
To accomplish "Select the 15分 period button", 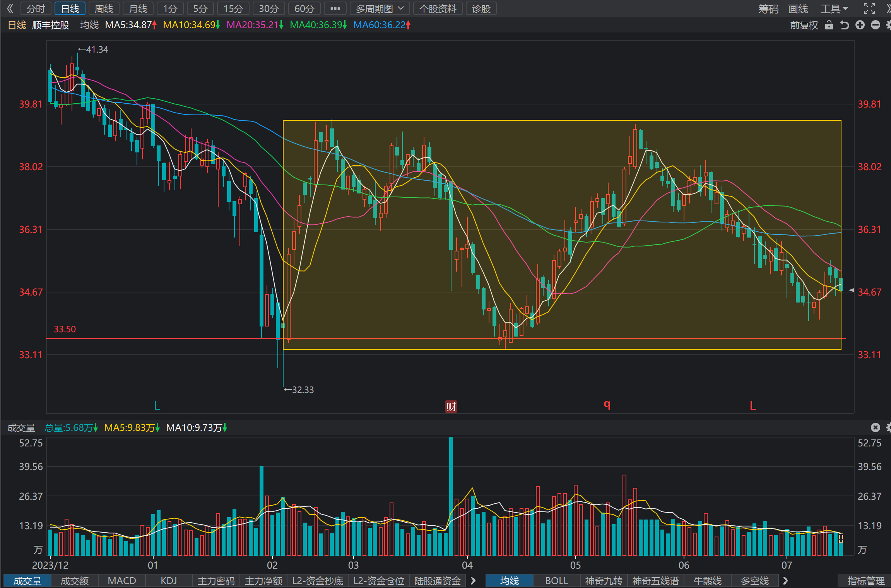I will (x=233, y=9).
